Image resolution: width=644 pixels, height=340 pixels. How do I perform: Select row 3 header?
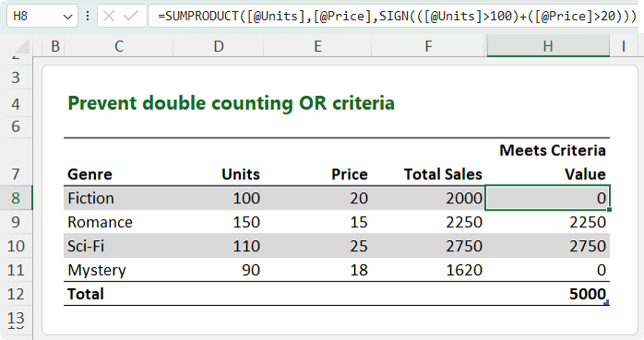(x=16, y=78)
